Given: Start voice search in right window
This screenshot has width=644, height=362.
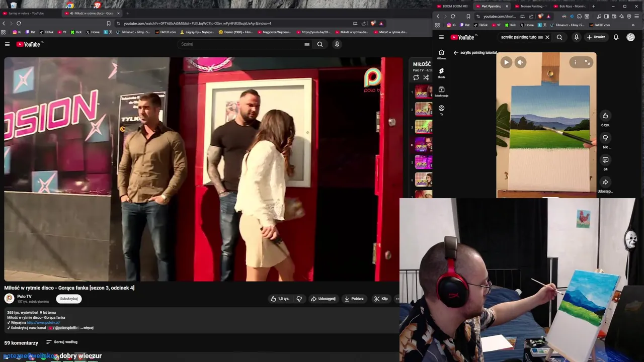Looking at the screenshot, I should [577, 37].
